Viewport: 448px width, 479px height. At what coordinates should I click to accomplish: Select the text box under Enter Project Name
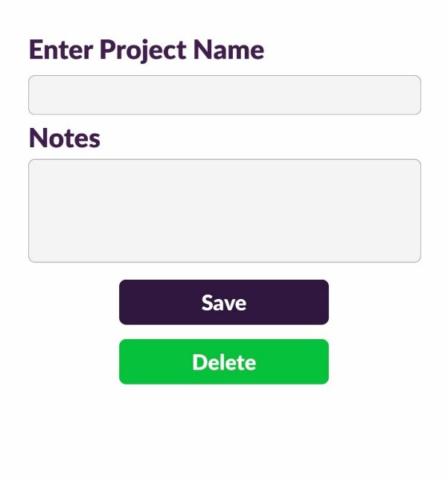coord(224,95)
